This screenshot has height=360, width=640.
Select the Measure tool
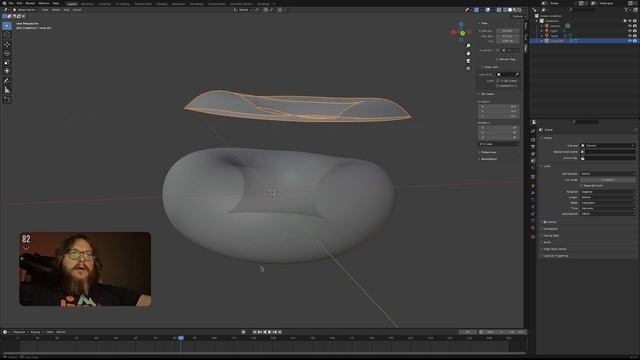click(7, 90)
